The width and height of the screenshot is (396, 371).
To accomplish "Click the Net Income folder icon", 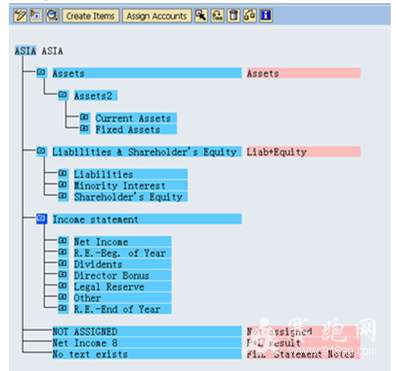I will point(63,241).
